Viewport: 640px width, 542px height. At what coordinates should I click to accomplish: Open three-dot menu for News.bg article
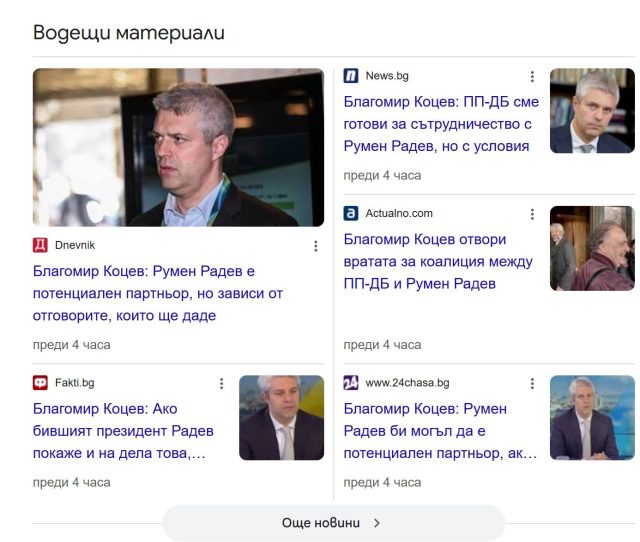532,77
